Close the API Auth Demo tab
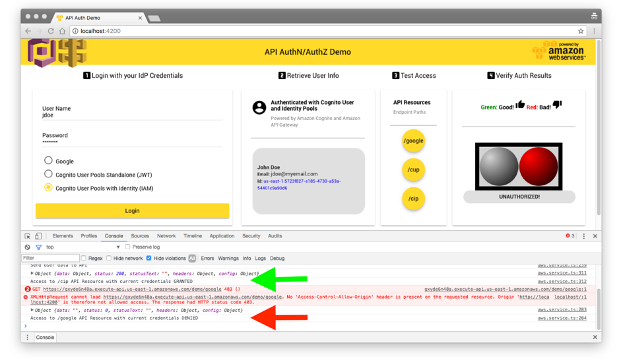Viewport: 621px width, 364px height. point(140,18)
